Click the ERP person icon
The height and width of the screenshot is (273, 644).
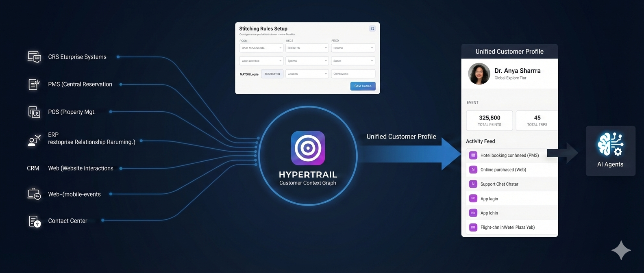[x=34, y=140]
